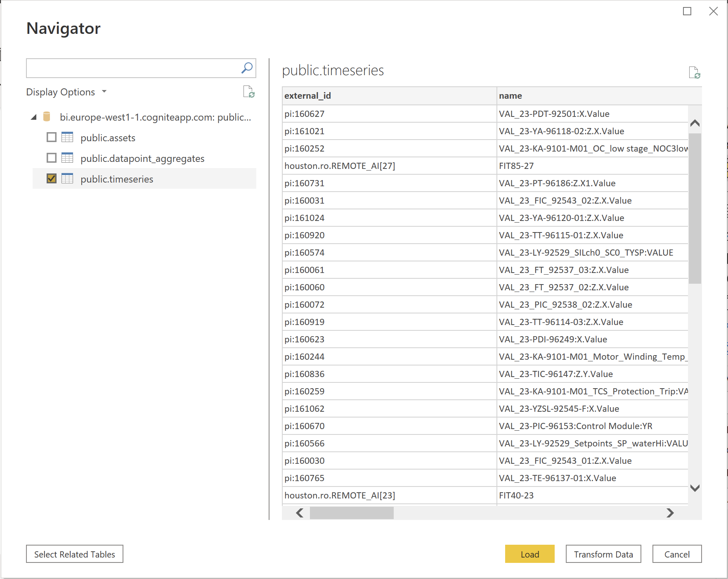This screenshot has height=579, width=728.
Task: Click the refresh preview icon beside Display Options
Action: [x=249, y=92]
